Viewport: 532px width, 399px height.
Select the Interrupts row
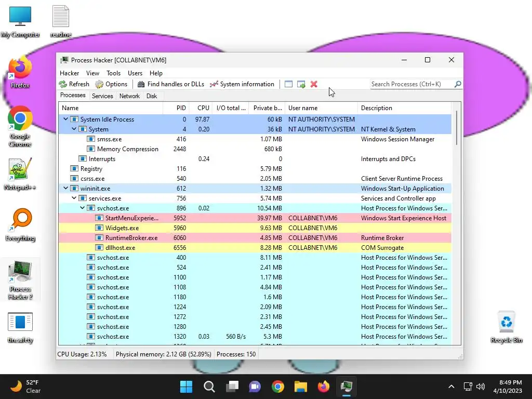pyautogui.click(x=255, y=159)
